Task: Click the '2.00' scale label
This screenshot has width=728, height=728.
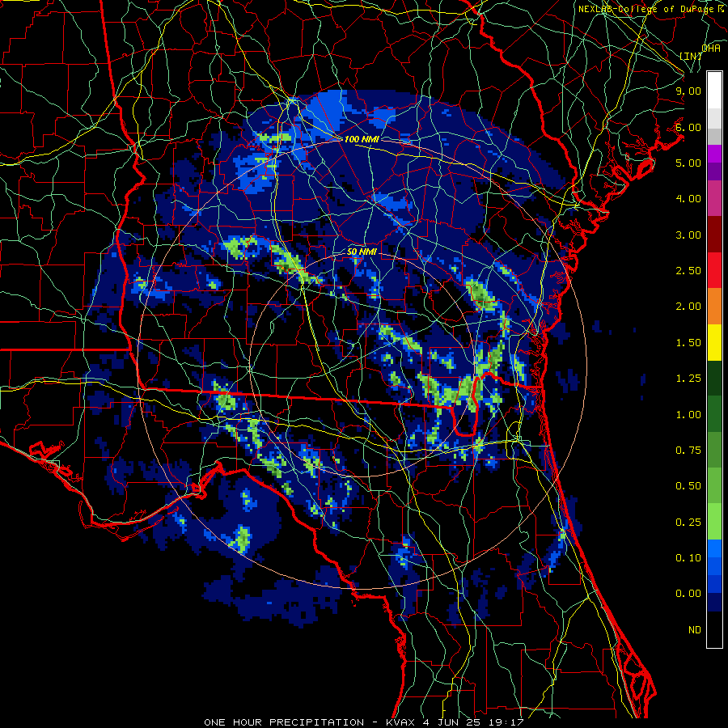Action: coord(688,307)
